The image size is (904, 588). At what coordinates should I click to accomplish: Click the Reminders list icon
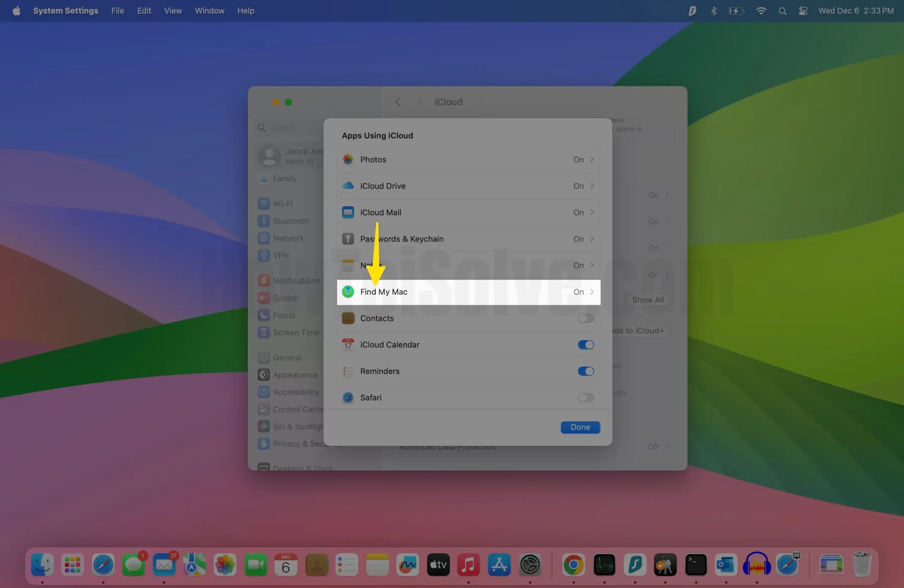tap(348, 371)
